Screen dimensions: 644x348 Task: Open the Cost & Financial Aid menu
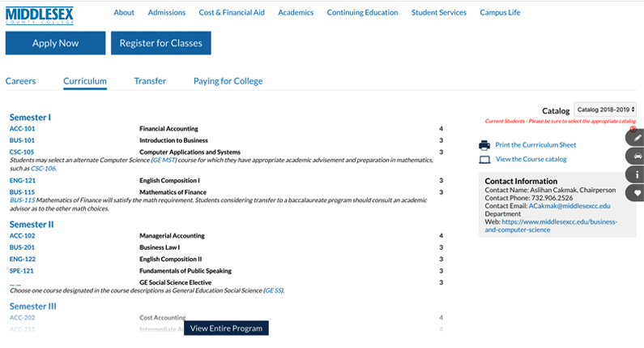[232, 13]
